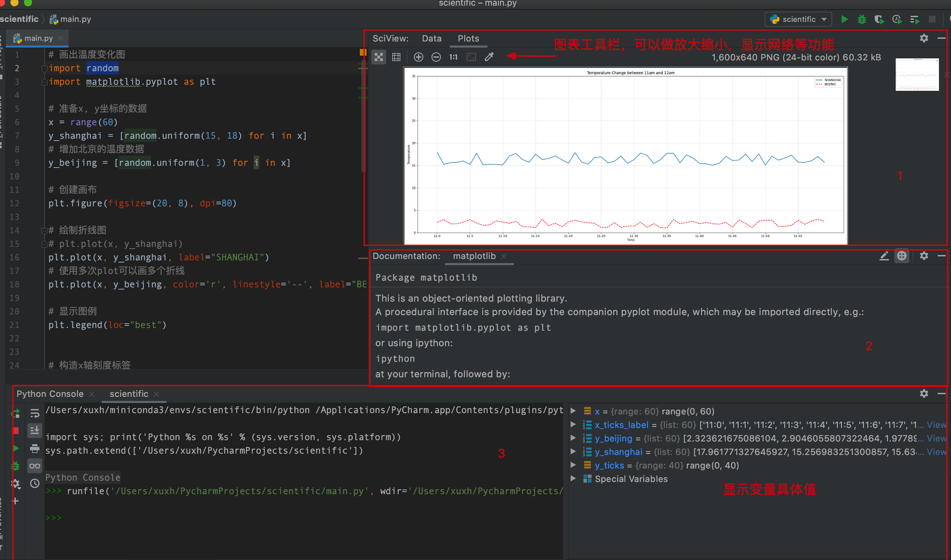This screenshot has width=951, height=560.
Task: Run with Coverage shield icon
Action: (879, 19)
